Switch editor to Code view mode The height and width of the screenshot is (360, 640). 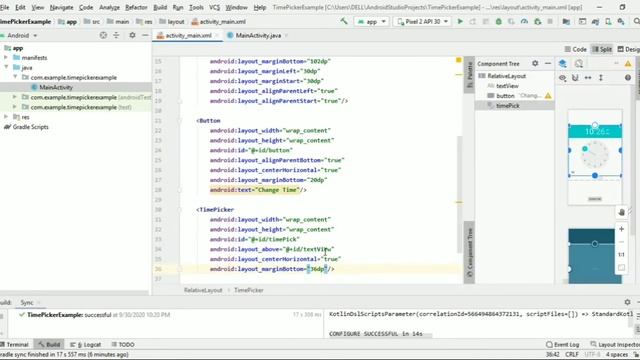point(576,49)
